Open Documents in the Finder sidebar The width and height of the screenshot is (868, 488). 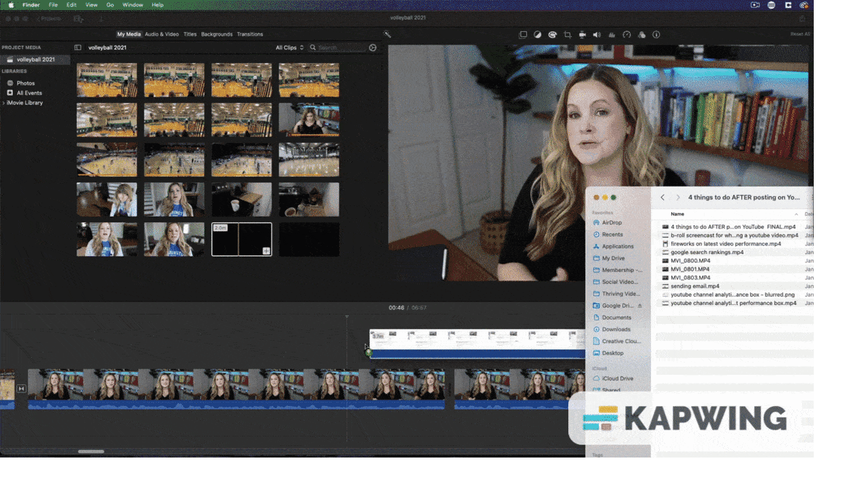tap(616, 317)
